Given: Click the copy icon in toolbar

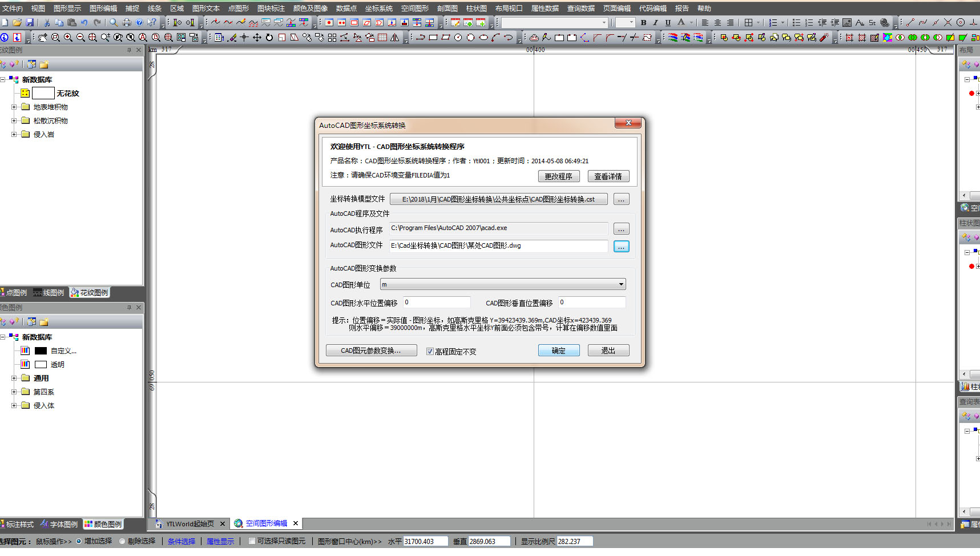Looking at the screenshot, I should tap(59, 23).
